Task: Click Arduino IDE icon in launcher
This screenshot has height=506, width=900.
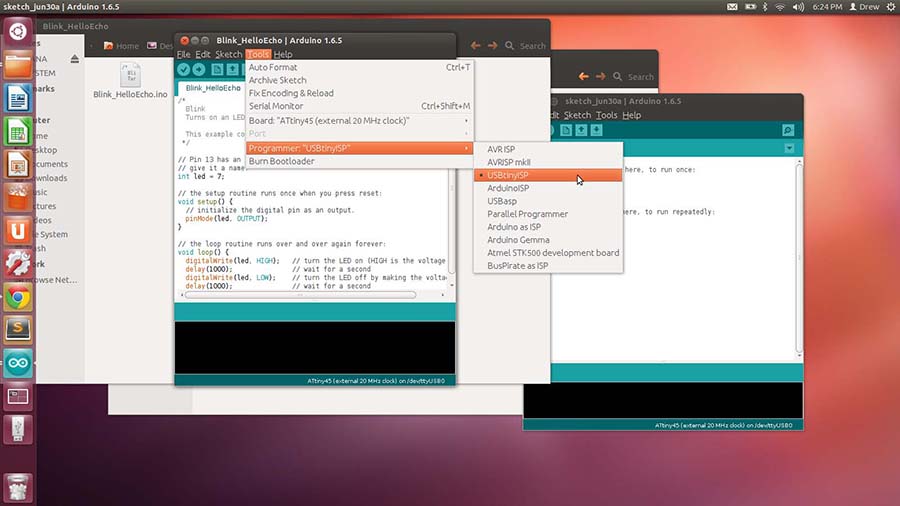Action: [18, 363]
